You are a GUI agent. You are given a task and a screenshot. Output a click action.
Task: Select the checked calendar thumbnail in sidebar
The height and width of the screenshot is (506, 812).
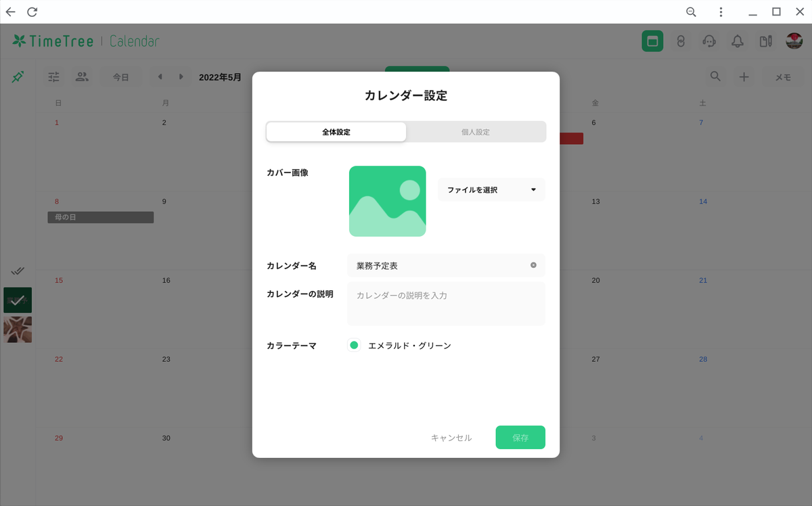pos(18,300)
